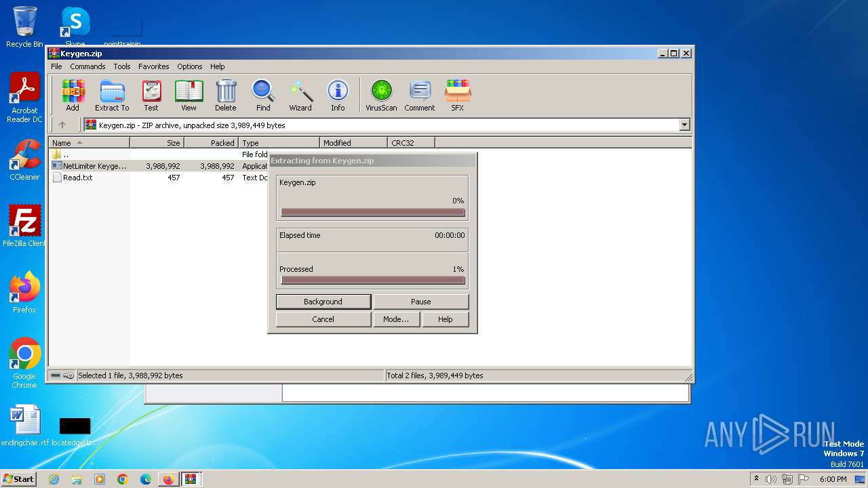Click the 'Selected 1 file' status text
Viewport: 868px width, 488px height.
[x=130, y=375]
